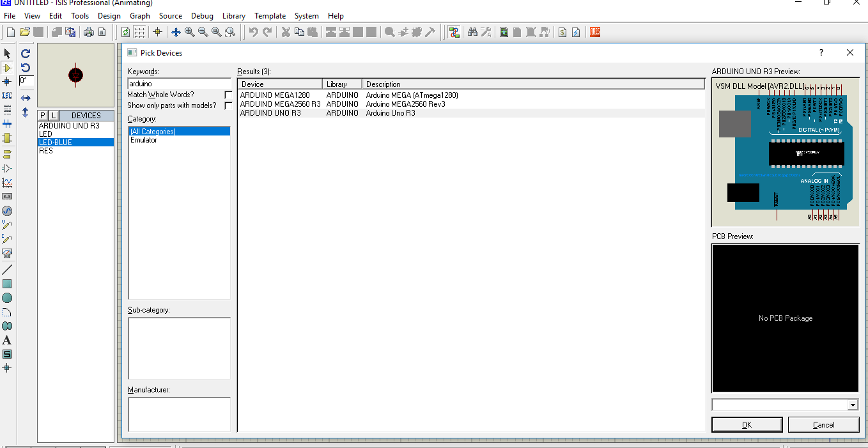Select Generator mode sine icon
The image size is (868, 448).
(7, 211)
